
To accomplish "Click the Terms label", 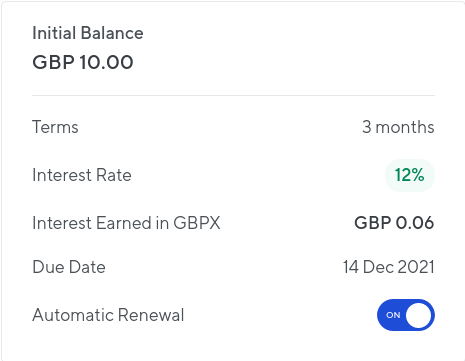I will (55, 127).
